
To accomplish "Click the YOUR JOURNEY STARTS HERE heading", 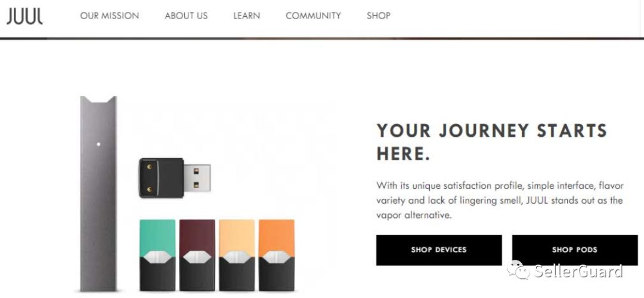I will coord(491,142).
